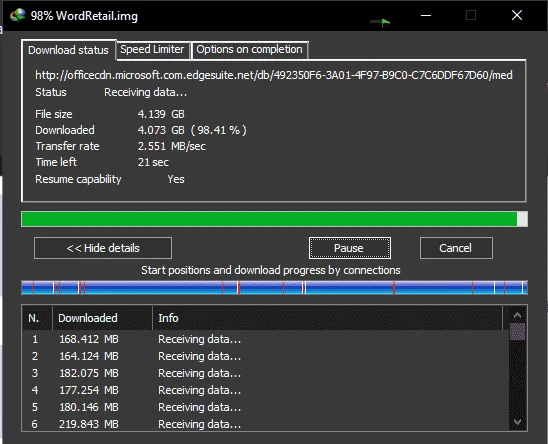Minimize the download window

coord(426,15)
